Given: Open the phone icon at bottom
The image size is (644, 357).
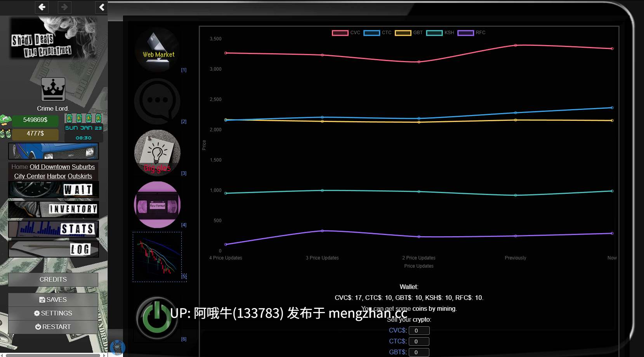Looking at the screenshot, I should tap(117, 348).
